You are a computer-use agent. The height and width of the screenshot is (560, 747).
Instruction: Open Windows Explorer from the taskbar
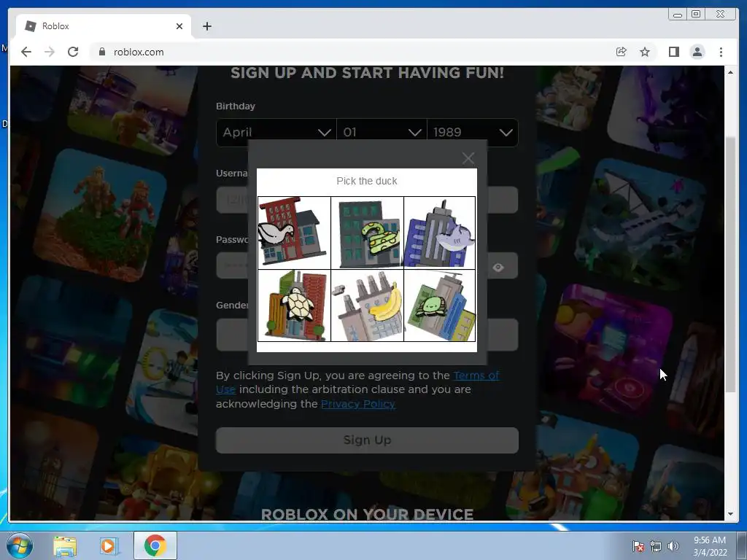coord(65,545)
